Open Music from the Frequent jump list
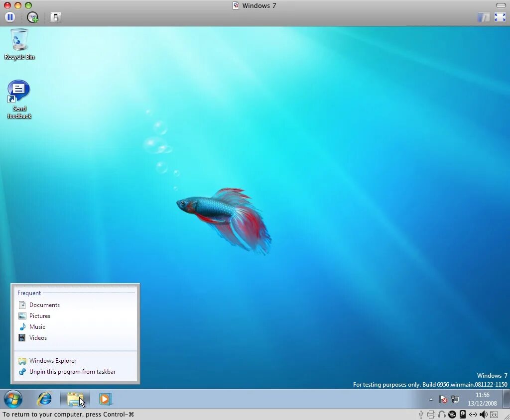This screenshot has width=510, height=420. coord(76,327)
